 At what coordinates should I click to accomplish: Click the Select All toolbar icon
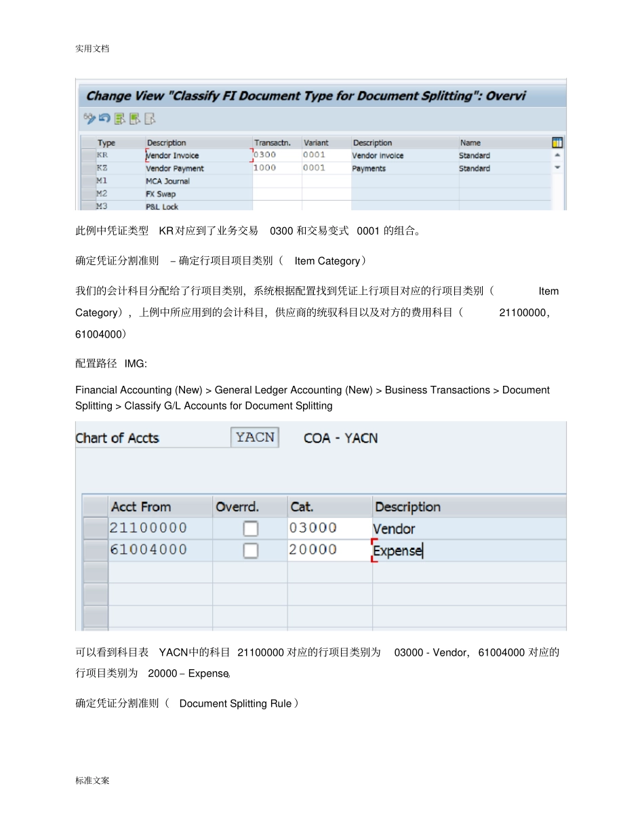120,119
